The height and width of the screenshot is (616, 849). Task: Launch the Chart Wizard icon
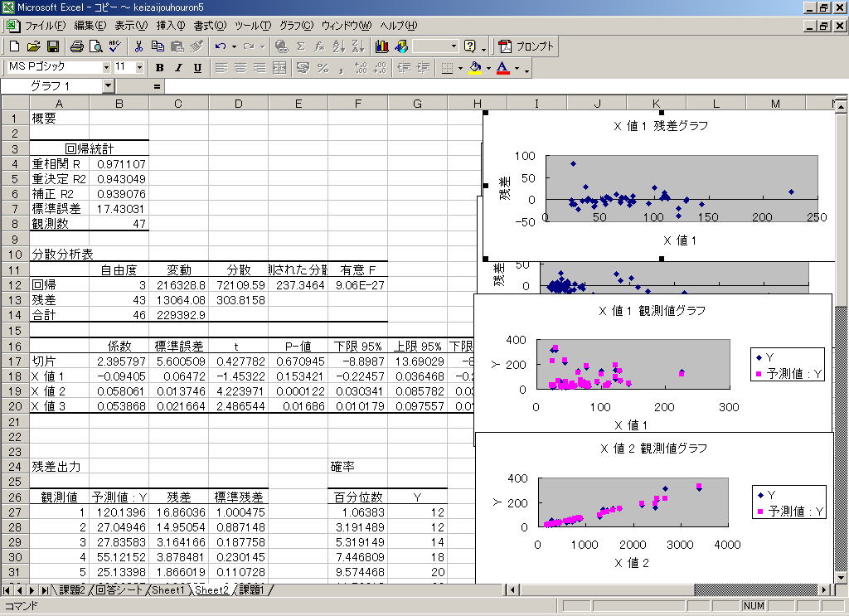[x=381, y=46]
